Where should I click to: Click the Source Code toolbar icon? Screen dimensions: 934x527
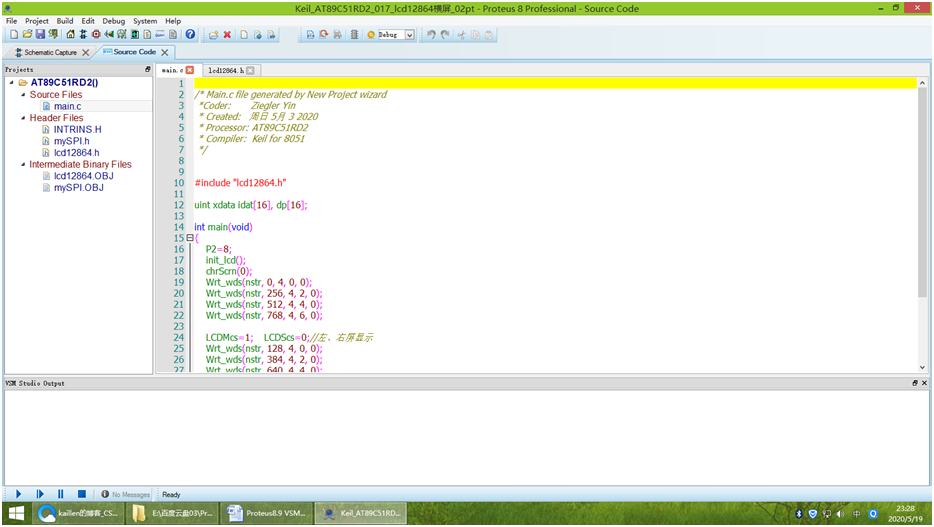(160, 35)
